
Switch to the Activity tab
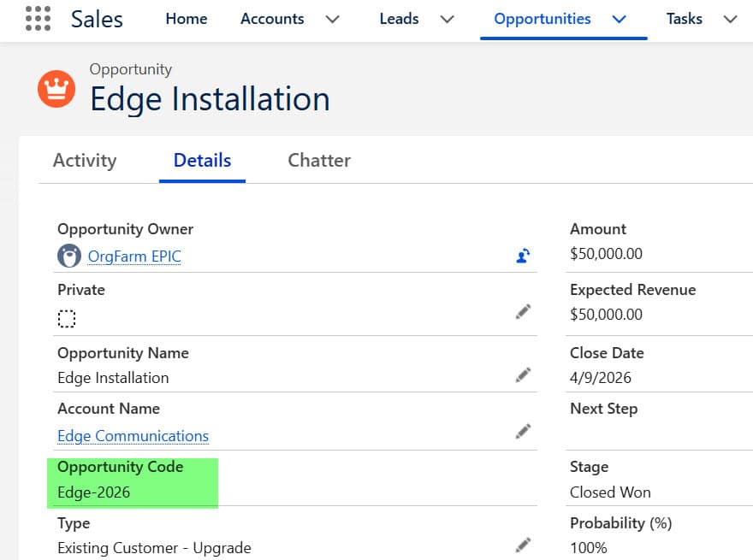click(x=85, y=160)
